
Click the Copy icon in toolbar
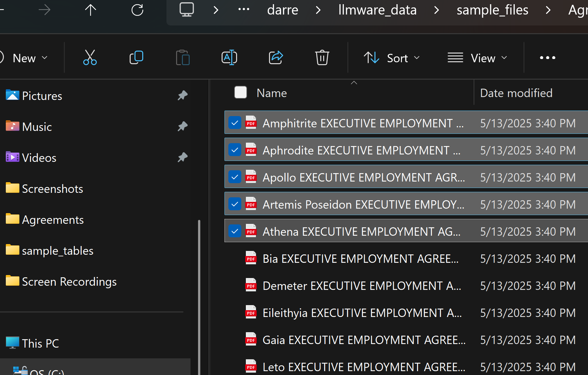coord(136,58)
